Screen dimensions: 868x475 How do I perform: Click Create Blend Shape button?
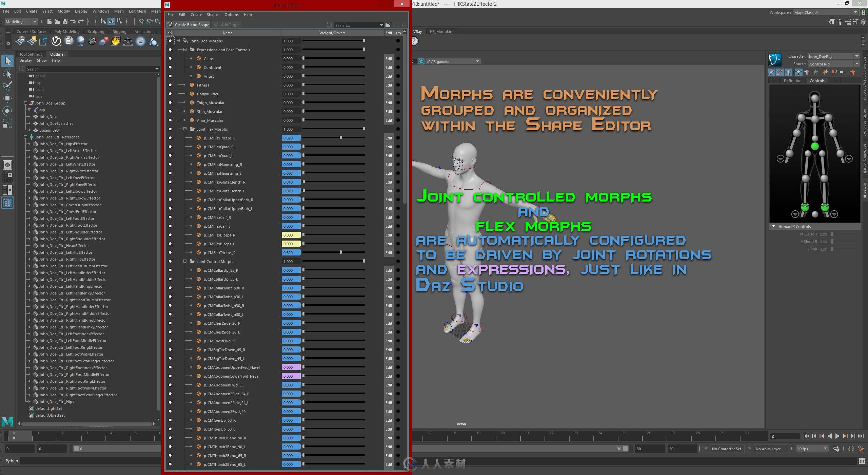pyautogui.click(x=188, y=24)
